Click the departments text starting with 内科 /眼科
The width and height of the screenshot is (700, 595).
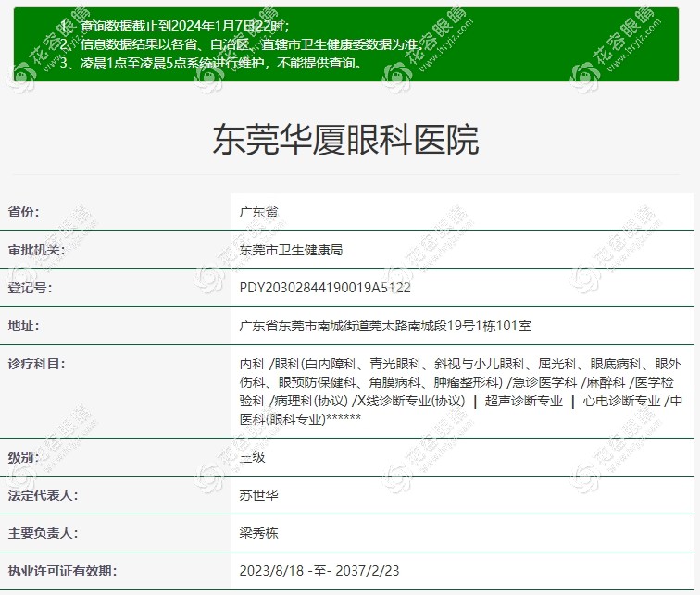461,391
